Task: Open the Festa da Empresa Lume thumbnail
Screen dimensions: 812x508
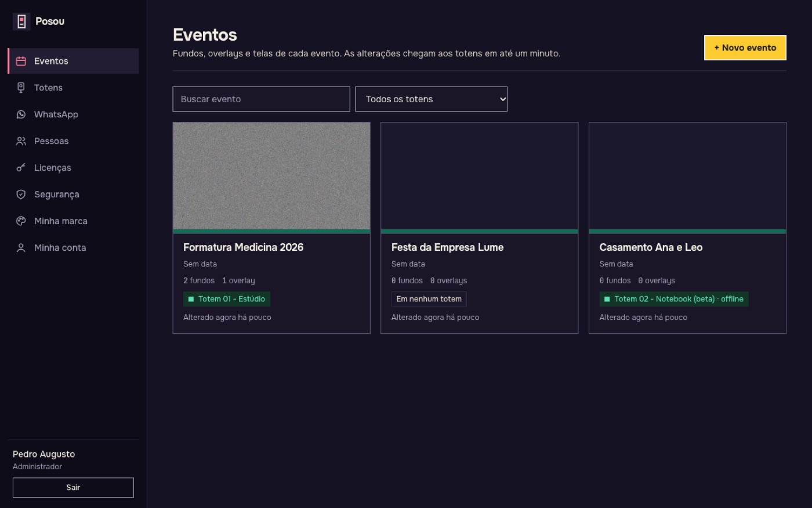Action: click(x=480, y=176)
